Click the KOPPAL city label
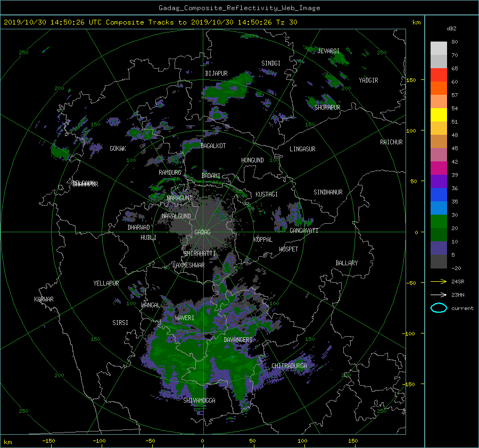Viewport: 479px width, 448px height. (263, 240)
